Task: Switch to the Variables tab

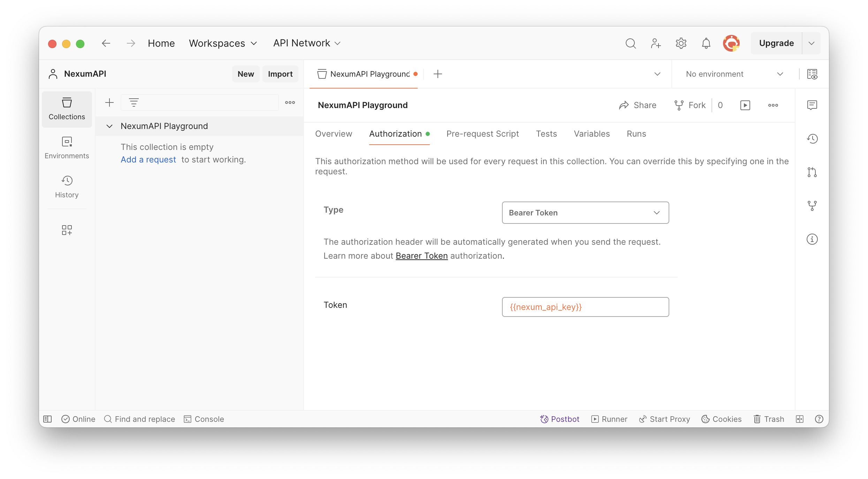Action: 592,134
